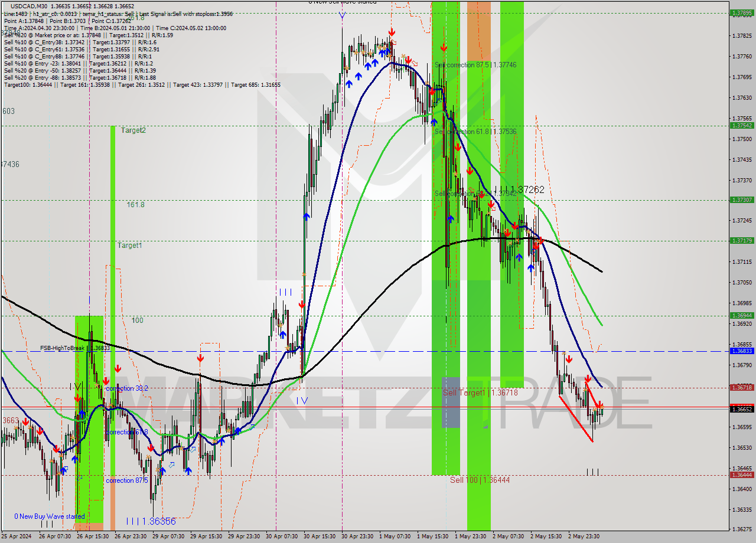756x543 pixels.
Task: Click the red 'Sell Target1 | 1.36718' label
Action: pos(480,392)
